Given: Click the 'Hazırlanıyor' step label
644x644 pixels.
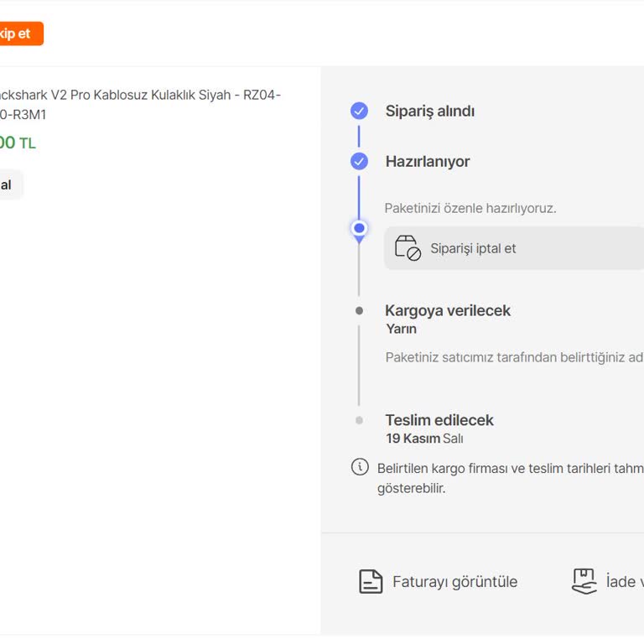Looking at the screenshot, I should (x=427, y=162).
